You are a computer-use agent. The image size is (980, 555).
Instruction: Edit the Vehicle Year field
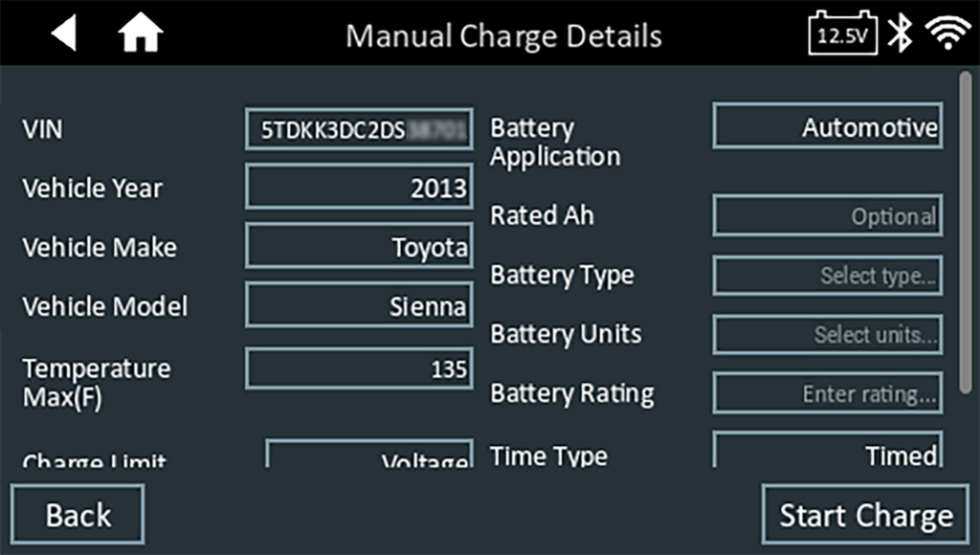coord(359,188)
